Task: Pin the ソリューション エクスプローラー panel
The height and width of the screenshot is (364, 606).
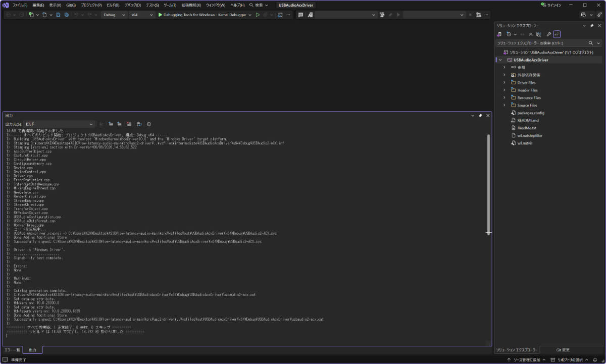Action: point(592,25)
